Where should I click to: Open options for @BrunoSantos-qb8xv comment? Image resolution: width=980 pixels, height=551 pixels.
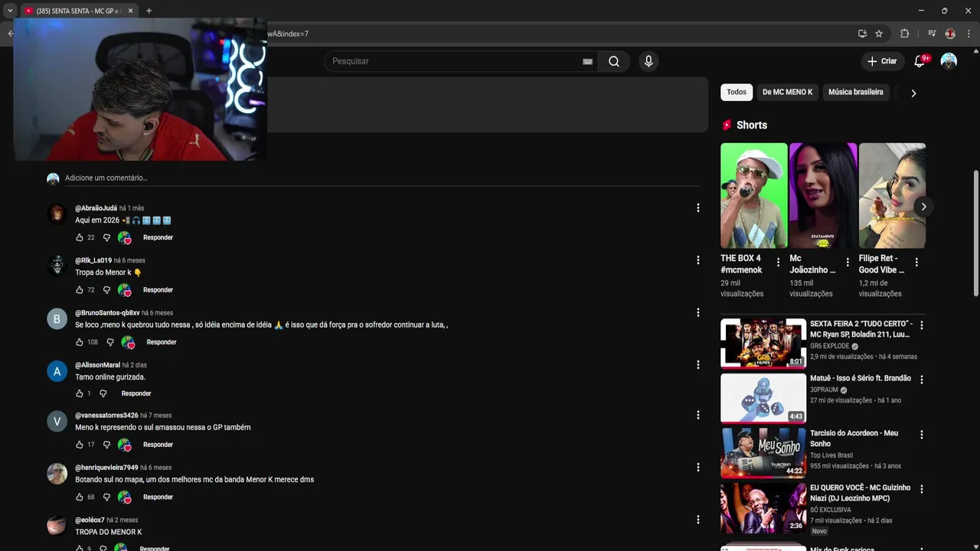click(697, 312)
